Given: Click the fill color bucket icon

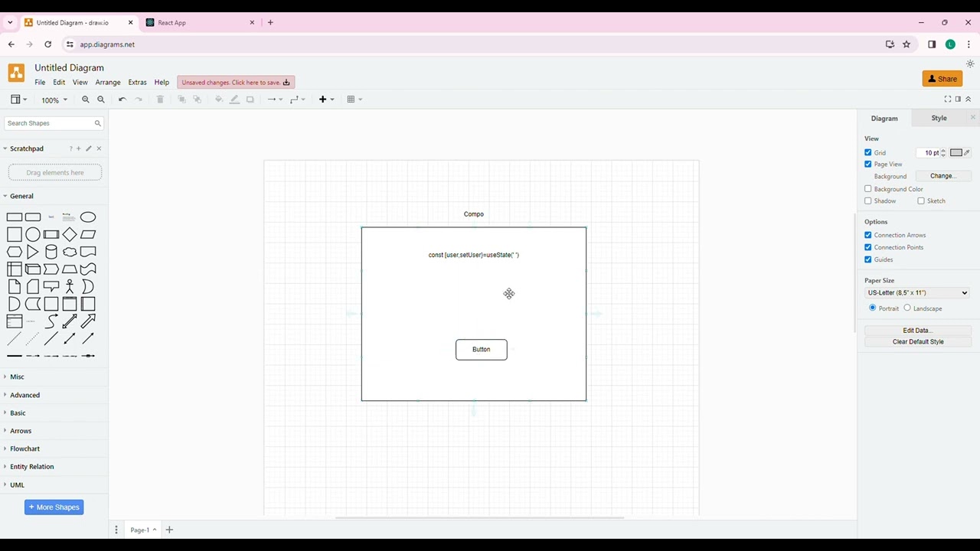Looking at the screenshot, I should pyautogui.click(x=219, y=99).
